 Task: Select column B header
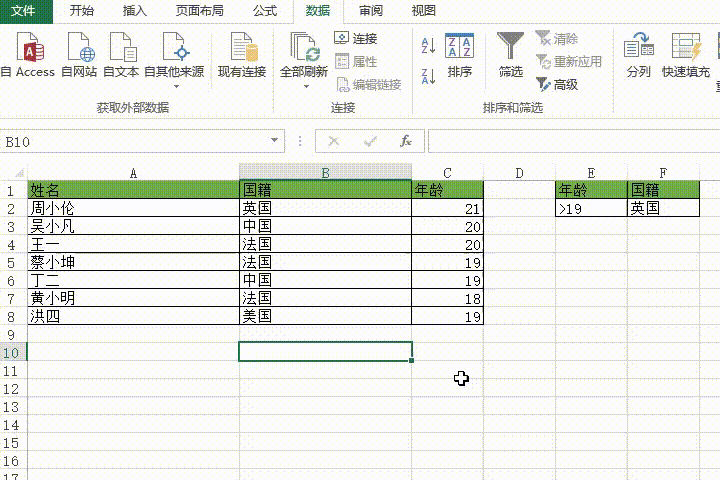(x=325, y=173)
